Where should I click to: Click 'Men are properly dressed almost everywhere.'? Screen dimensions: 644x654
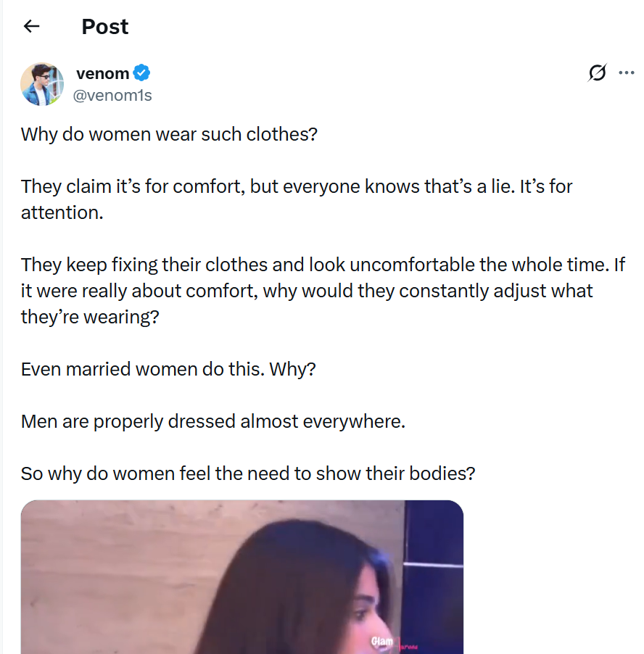[x=212, y=421]
